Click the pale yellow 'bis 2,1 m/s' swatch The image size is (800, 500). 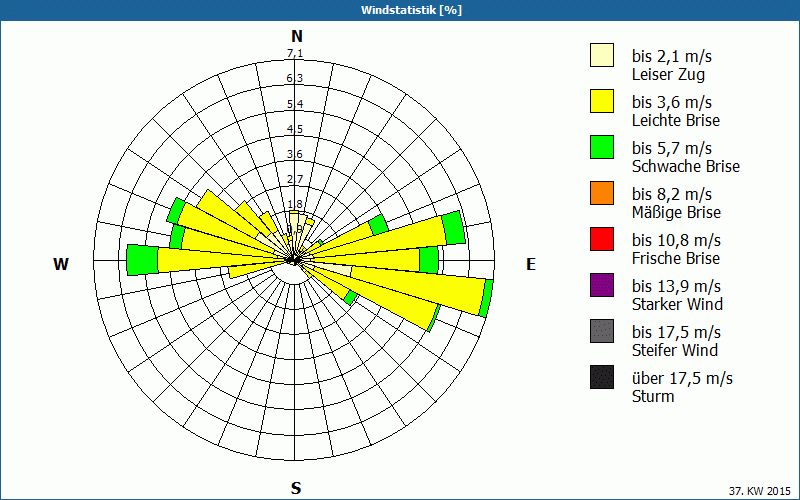[602, 55]
